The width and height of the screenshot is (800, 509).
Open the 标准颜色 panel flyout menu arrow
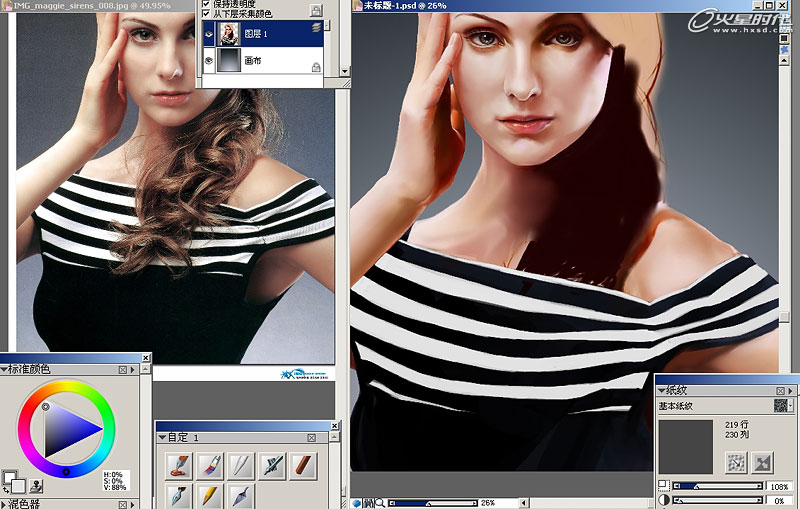[x=133, y=370]
